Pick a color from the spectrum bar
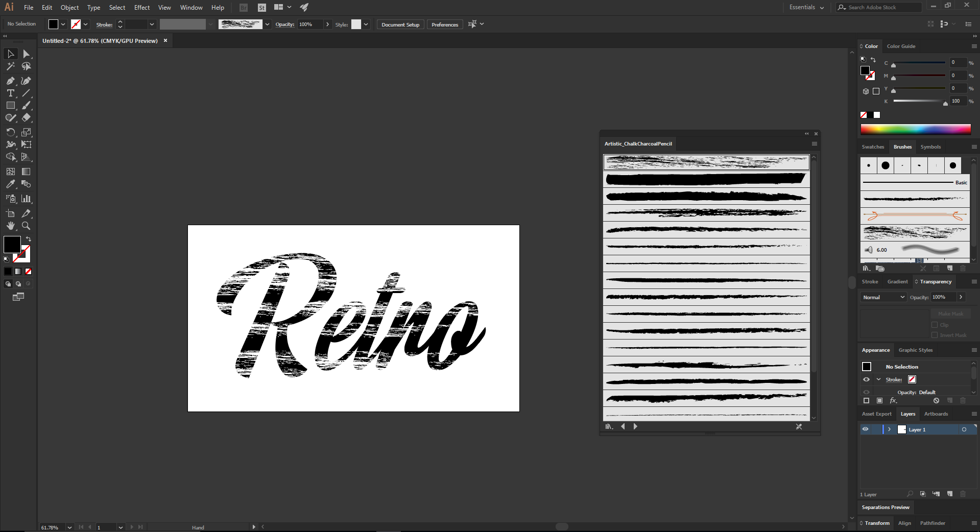This screenshot has width=980, height=532. (x=916, y=129)
